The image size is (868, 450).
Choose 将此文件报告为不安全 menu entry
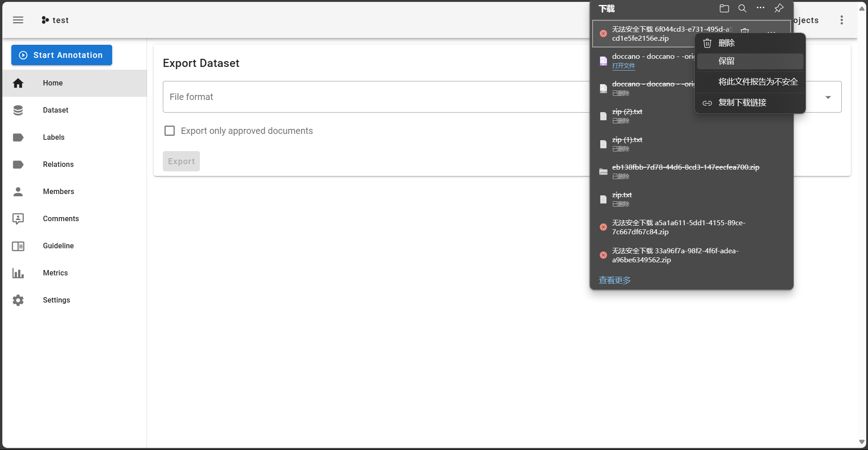point(750,82)
